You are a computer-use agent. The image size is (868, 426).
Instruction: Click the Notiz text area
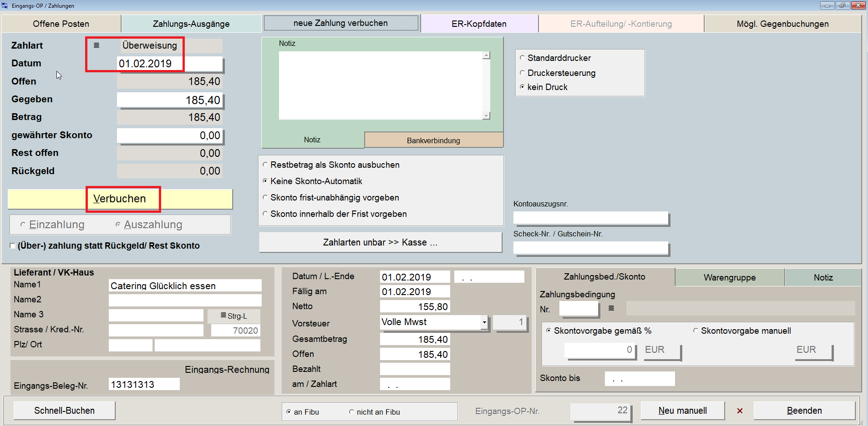coord(381,85)
